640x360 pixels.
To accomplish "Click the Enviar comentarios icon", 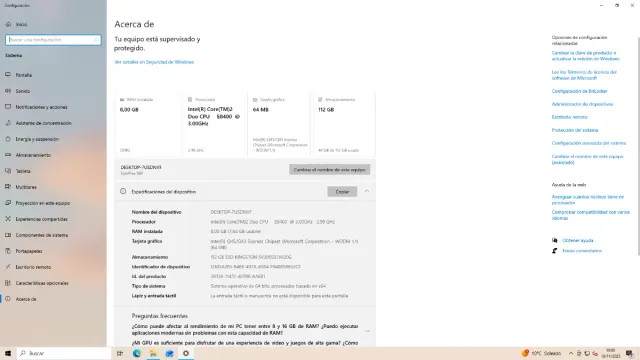I will pos(554,251).
